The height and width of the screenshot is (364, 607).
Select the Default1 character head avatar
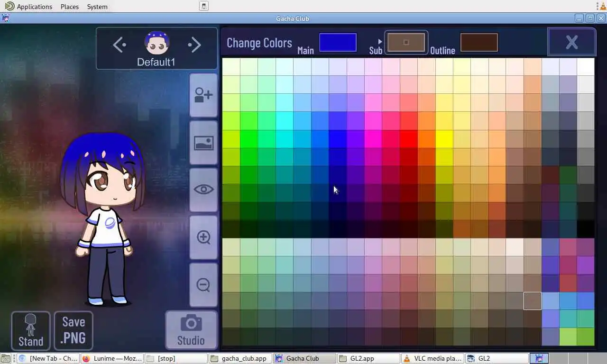156,43
